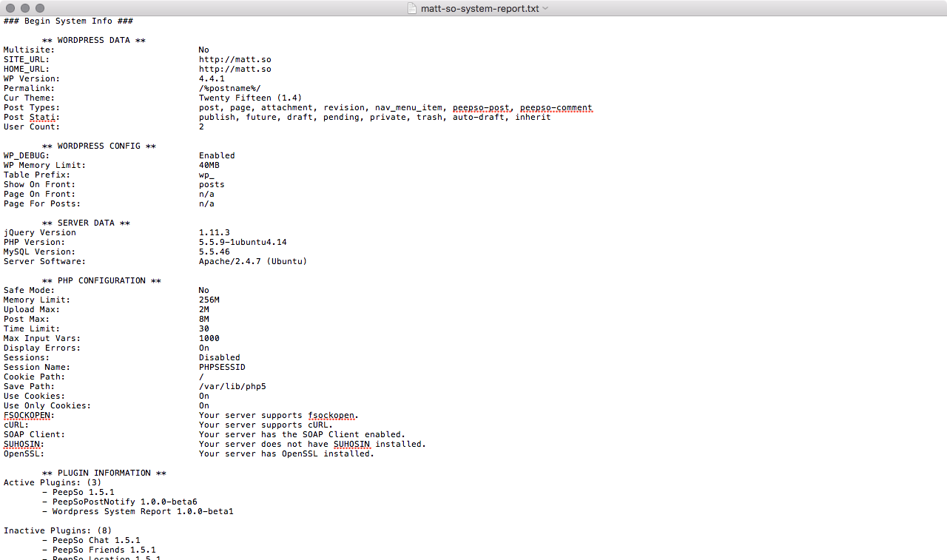Close the TextEdit window
Image resolution: width=947 pixels, height=560 pixels.
(x=10, y=8)
